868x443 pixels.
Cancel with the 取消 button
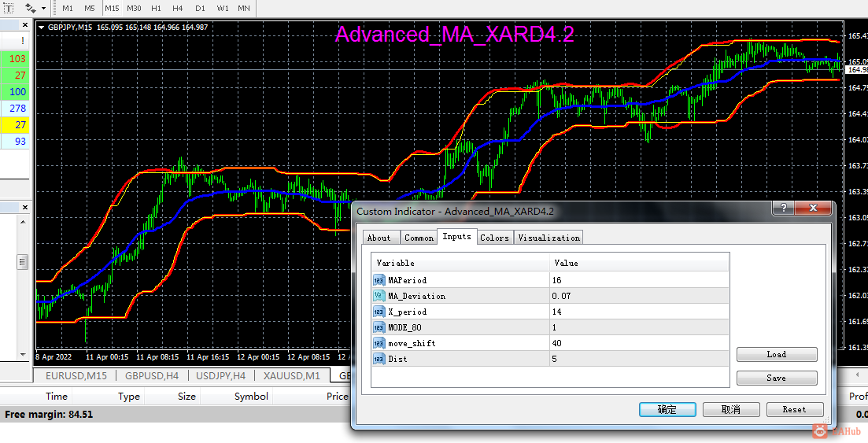tap(731, 409)
